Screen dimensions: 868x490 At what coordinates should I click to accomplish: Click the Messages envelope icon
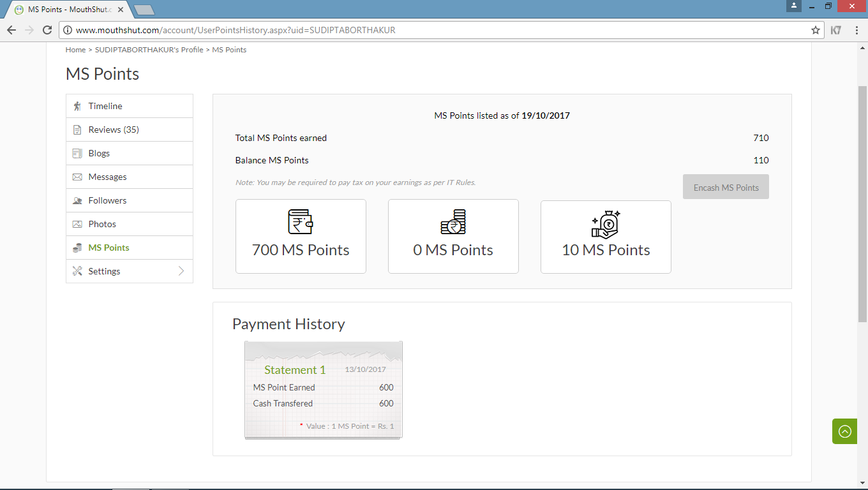tap(77, 177)
